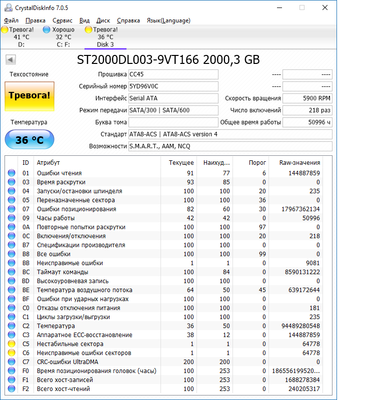Image resolution: width=384 pixels, height=400 pixels.
Task: Click yellow indicator of attribute C6
Action: (x=11, y=353)
